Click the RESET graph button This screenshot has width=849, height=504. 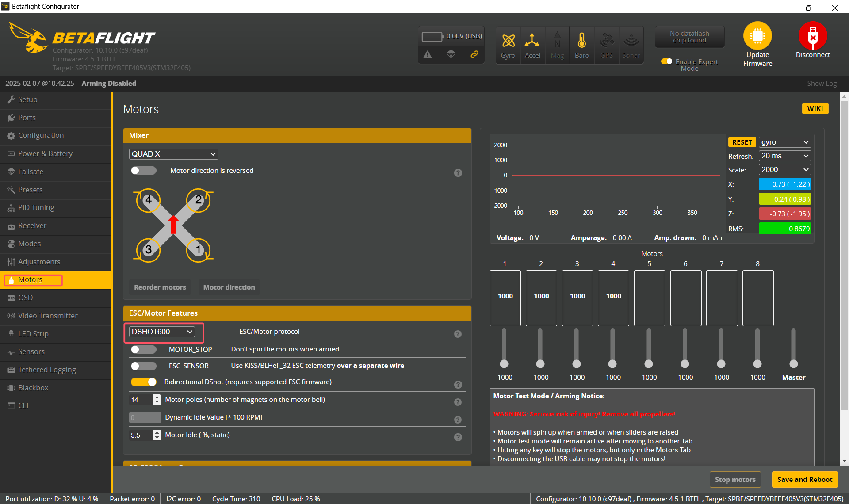(742, 142)
